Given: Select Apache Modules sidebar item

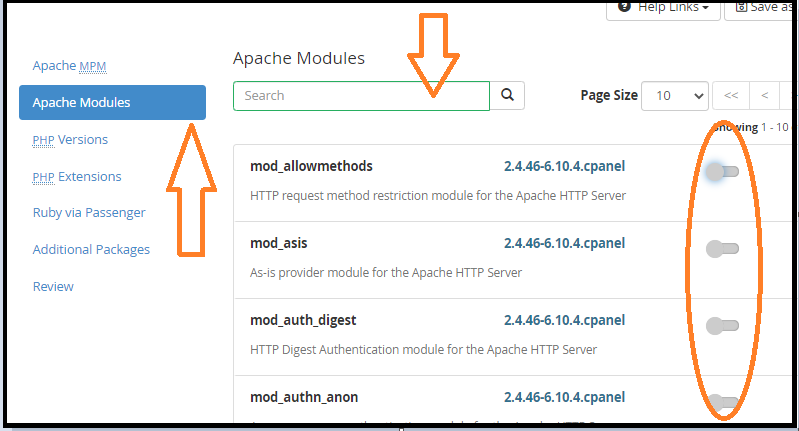Looking at the screenshot, I should coord(113,102).
